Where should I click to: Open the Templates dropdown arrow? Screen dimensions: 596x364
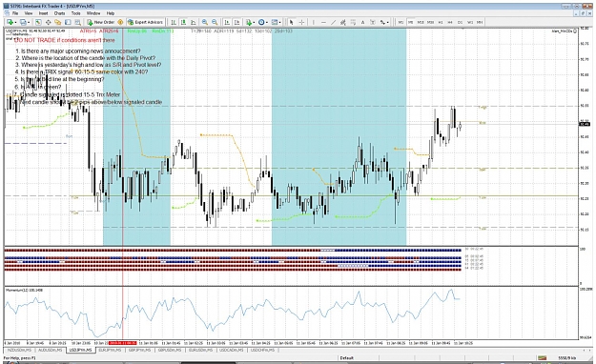pyautogui.click(x=279, y=22)
